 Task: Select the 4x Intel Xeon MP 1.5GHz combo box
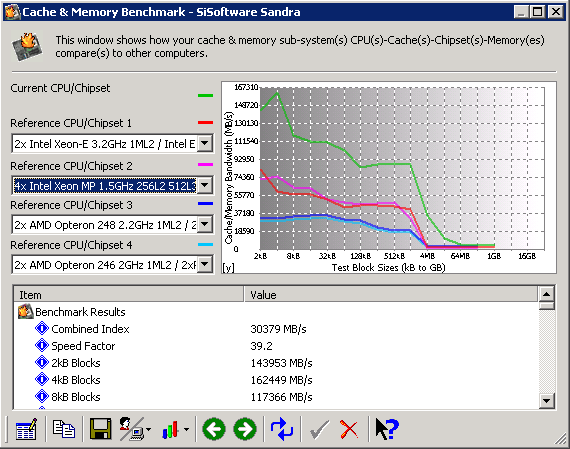tap(112, 186)
